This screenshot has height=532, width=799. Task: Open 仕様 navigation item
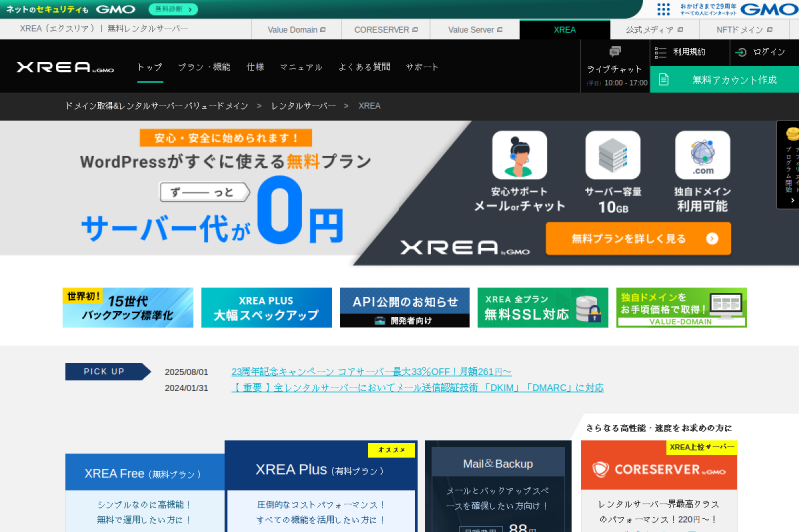(255, 67)
